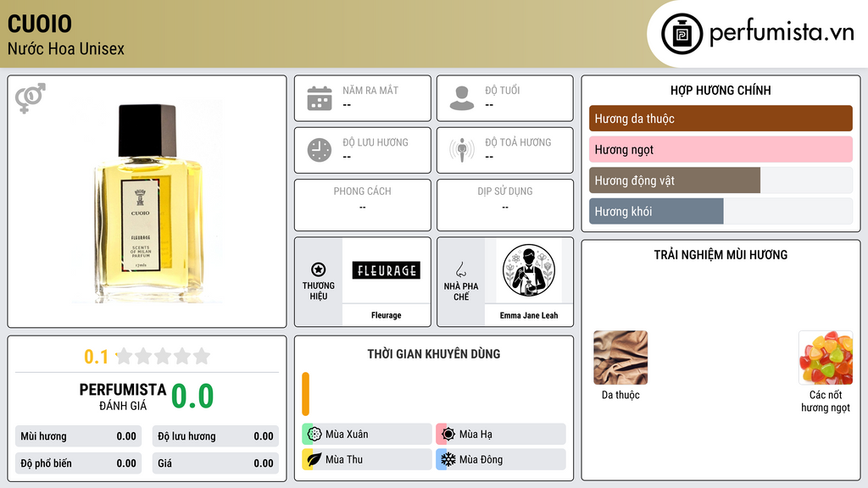Click the sun icon beside Mùa Hạ

pyautogui.click(x=448, y=434)
